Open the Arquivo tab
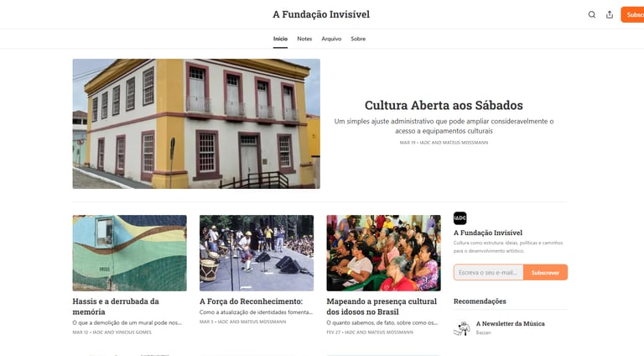This screenshot has width=644, height=356. (x=331, y=39)
